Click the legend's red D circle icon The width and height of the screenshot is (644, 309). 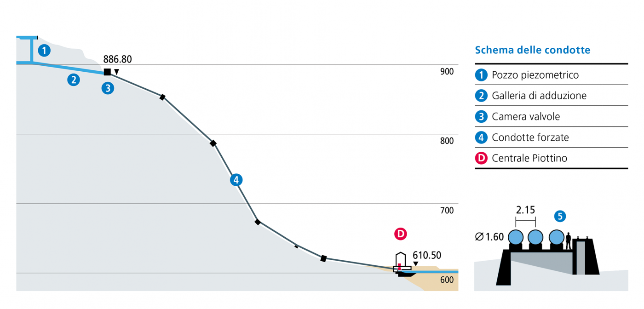click(x=481, y=158)
